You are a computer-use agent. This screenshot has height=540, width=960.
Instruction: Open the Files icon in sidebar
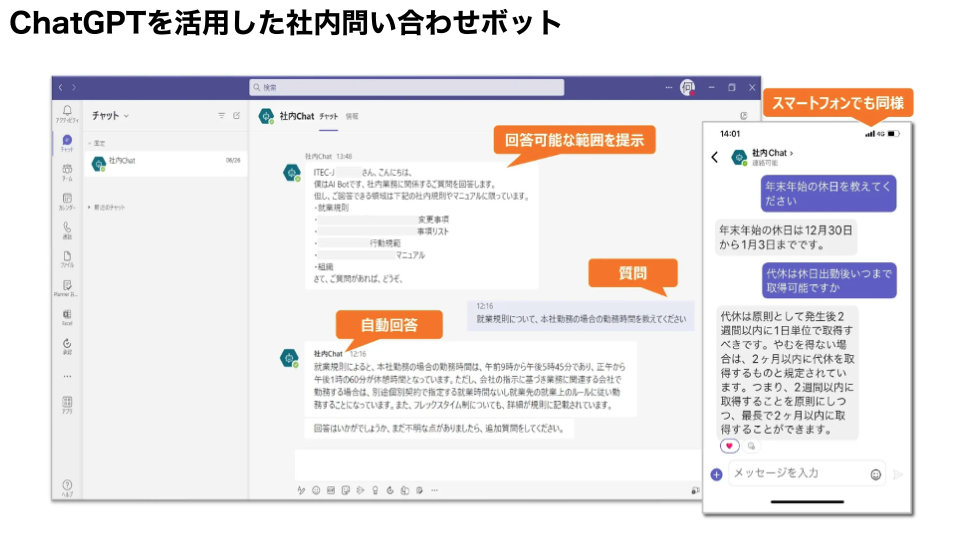pyautogui.click(x=67, y=258)
